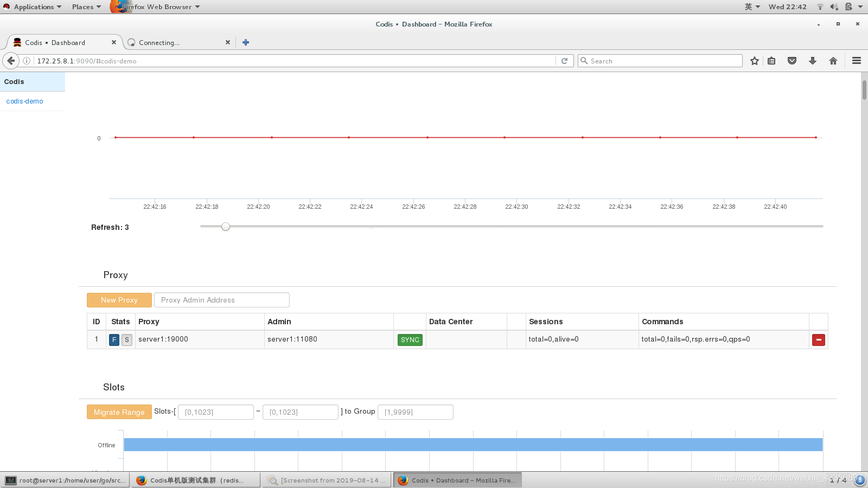Open the codis-demo link in sidebar
Viewport: 868px width, 488px height.
pyautogui.click(x=24, y=101)
